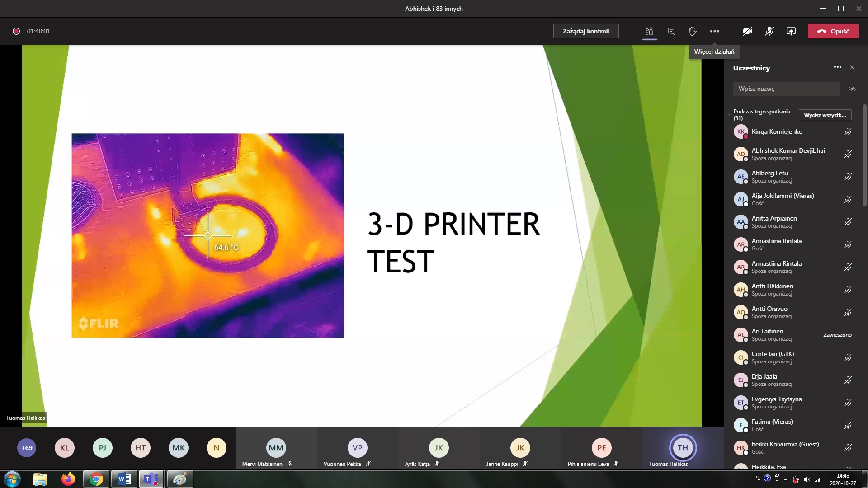
Task: Copy the meeting link icon beside the search box
Action: [852, 89]
